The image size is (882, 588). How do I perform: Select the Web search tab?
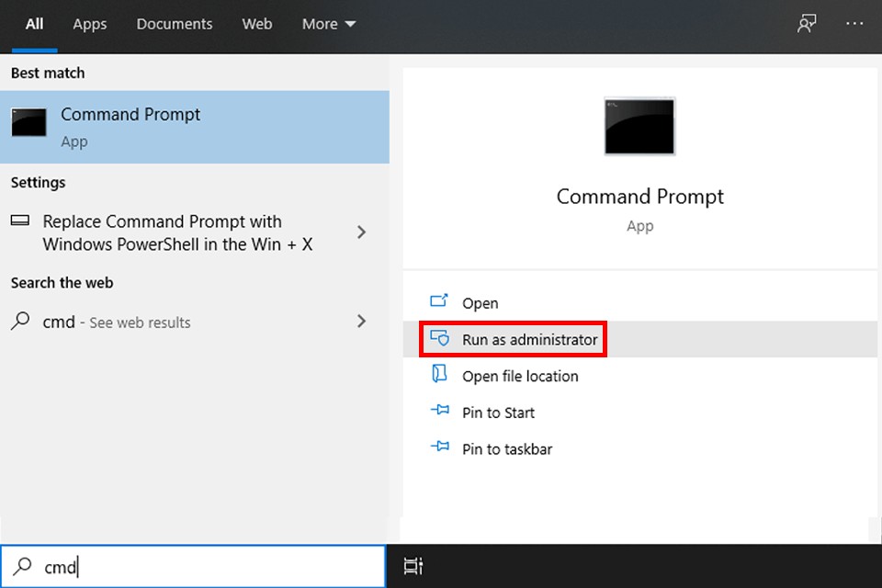pyautogui.click(x=256, y=24)
